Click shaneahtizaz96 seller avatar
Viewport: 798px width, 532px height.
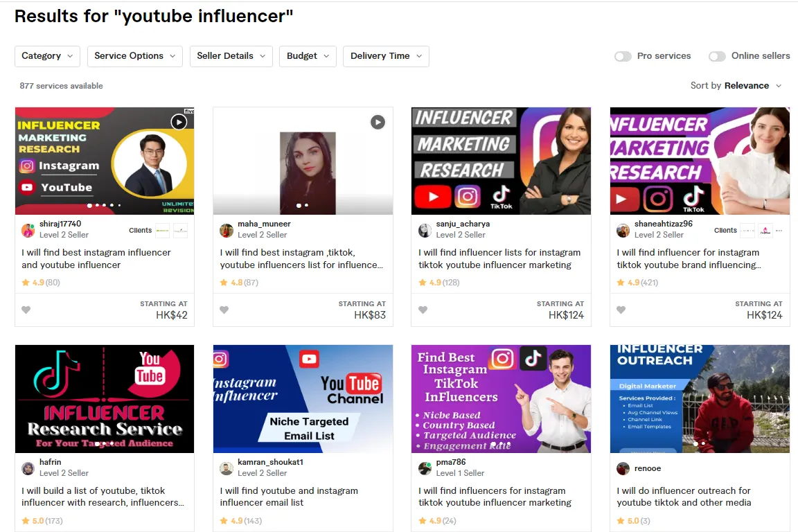pos(623,230)
